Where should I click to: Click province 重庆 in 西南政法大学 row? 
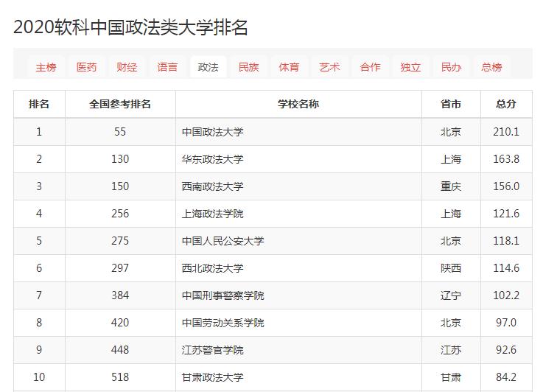click(451, 186)
